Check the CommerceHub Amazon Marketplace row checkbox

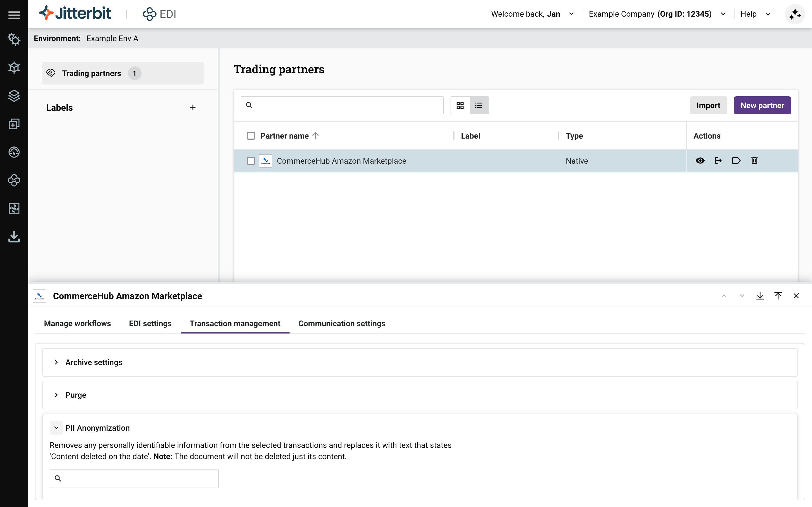point(251,161)
